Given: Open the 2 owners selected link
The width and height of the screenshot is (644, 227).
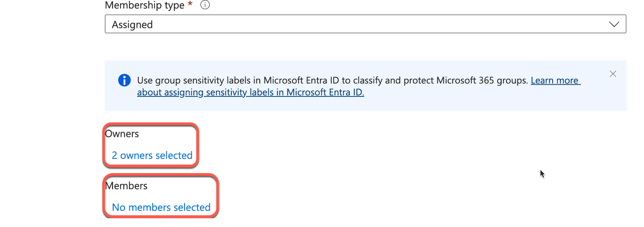Looking at the screenshot, I should [152, 155].
